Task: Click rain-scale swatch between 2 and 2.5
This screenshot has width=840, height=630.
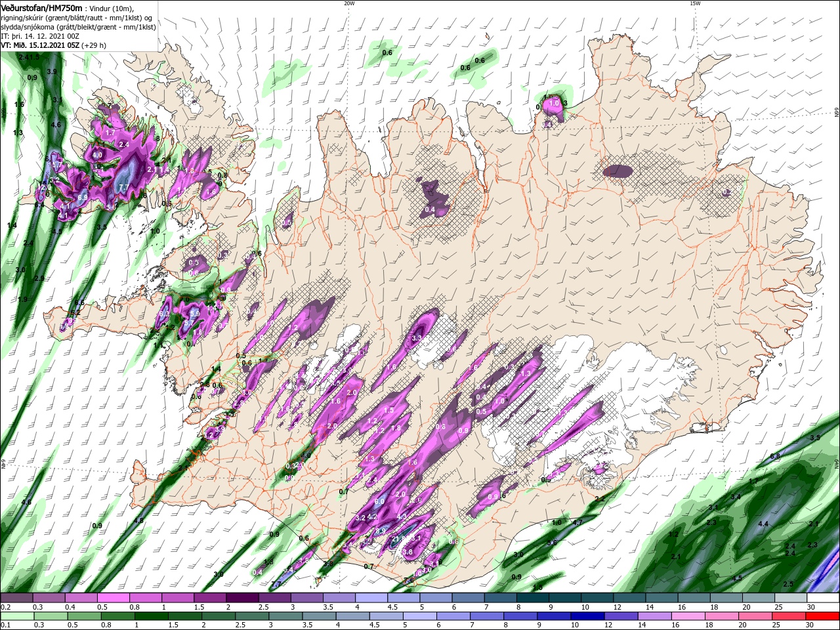Action: pyautogui.click(x=218, y=616)
